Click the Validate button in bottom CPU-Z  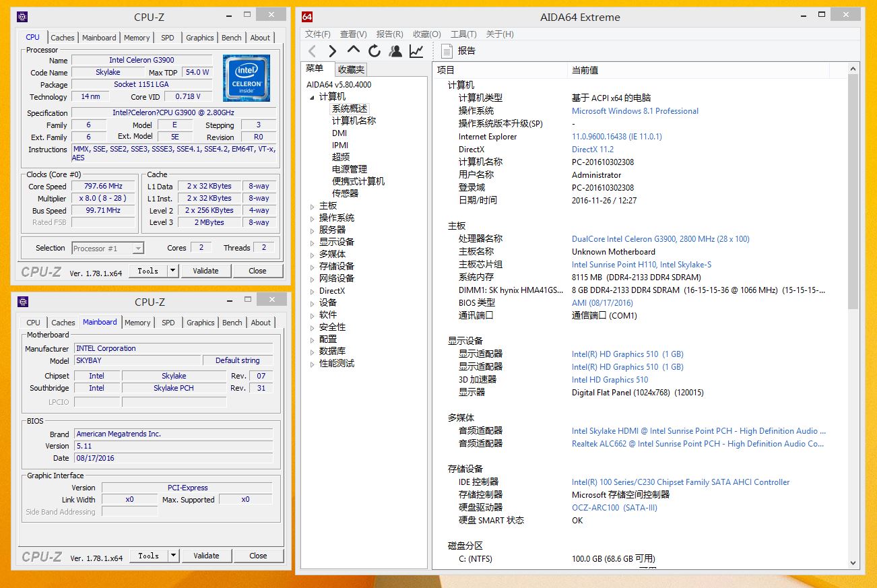tap(206, 556)
